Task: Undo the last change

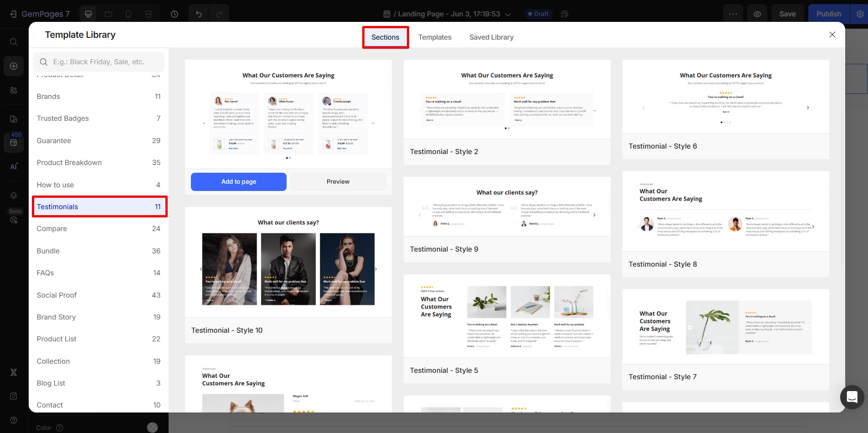Action: [198, 14]
